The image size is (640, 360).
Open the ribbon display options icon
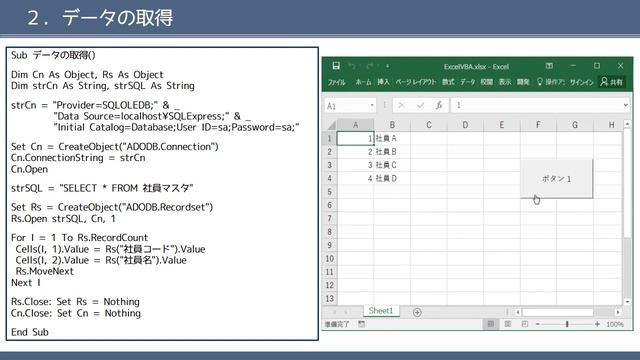[x=549, y=66]
